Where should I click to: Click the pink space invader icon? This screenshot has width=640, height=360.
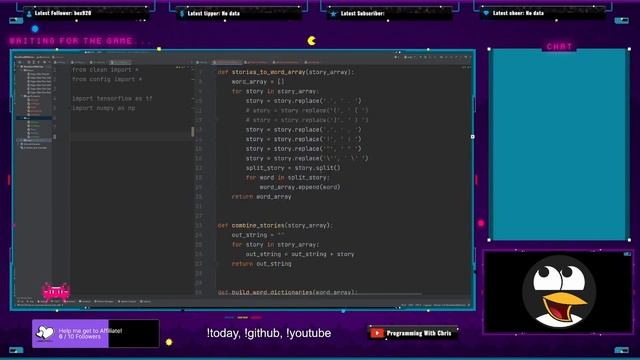[56, 291]
